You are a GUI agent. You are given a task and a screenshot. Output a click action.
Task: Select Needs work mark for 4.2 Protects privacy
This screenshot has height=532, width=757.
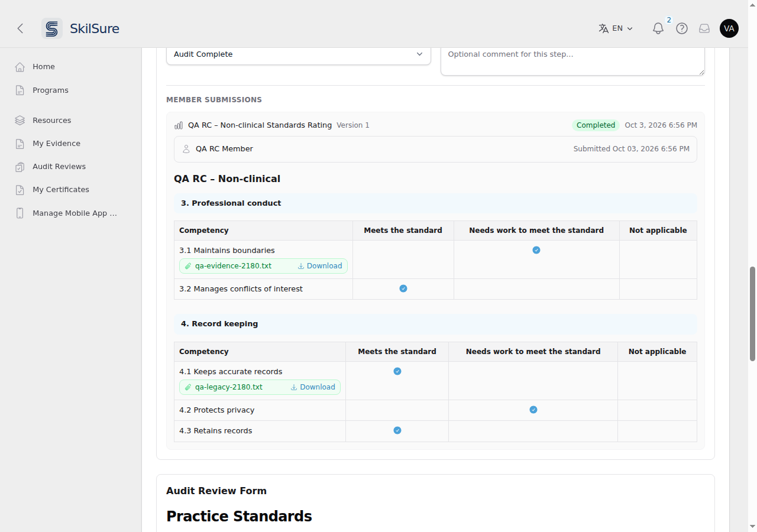point(533,410)
